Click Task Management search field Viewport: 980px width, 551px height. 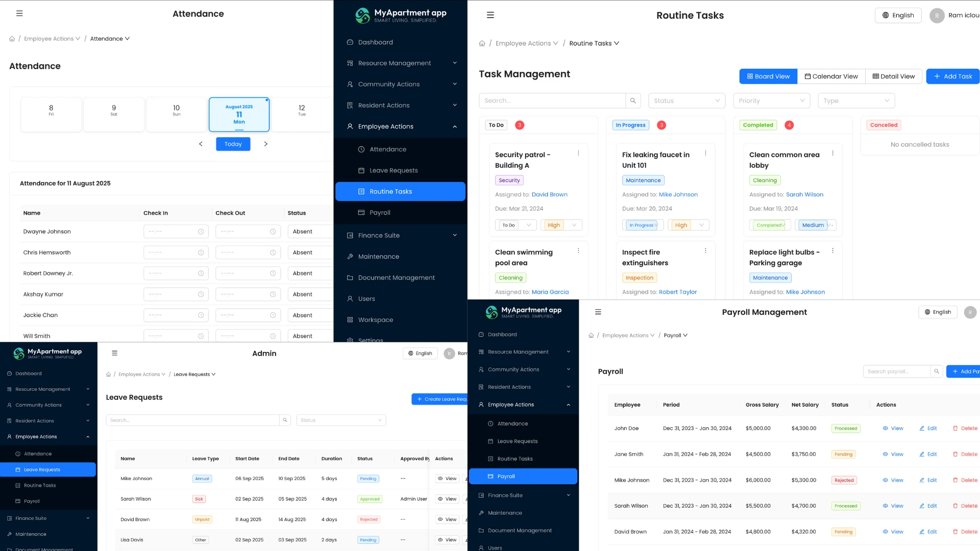[x=552, y=101]
